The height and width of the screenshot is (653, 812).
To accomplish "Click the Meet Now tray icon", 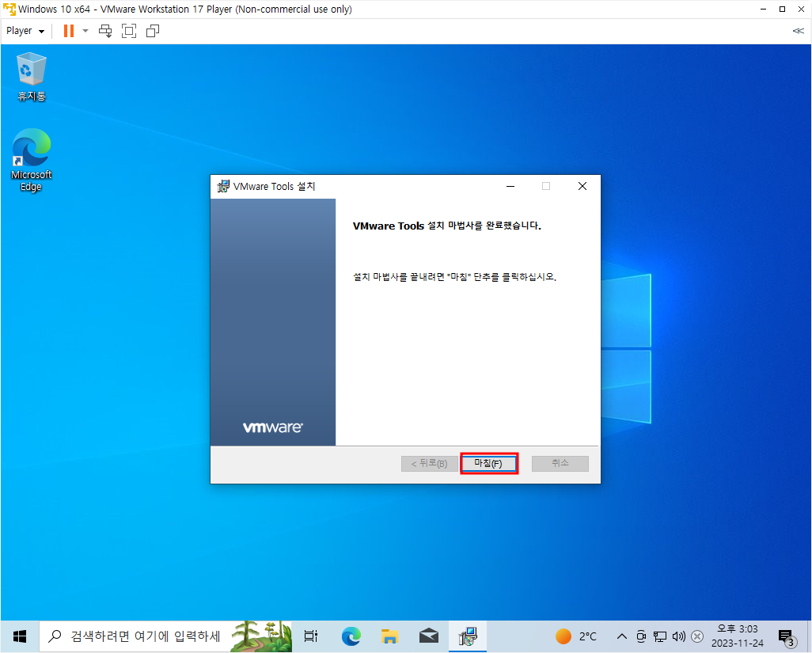I will coord(641,636).
